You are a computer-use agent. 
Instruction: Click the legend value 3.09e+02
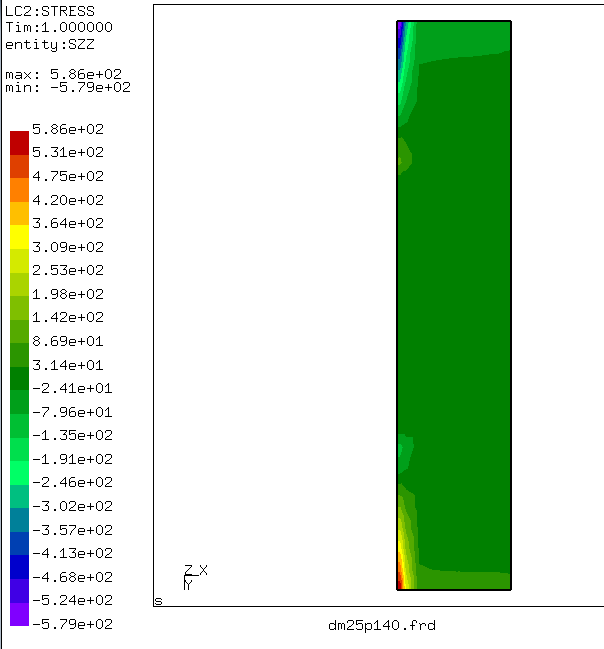coord(68,248)
